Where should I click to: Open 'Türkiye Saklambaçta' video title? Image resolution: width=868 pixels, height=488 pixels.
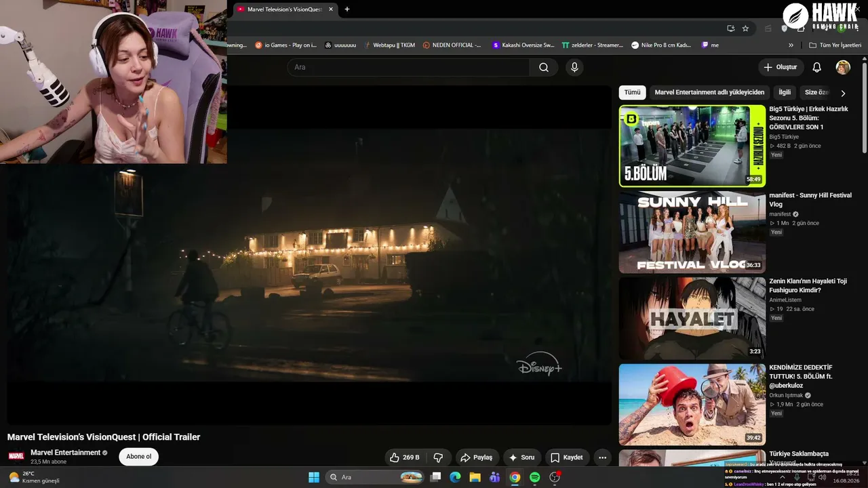point(799,453)
